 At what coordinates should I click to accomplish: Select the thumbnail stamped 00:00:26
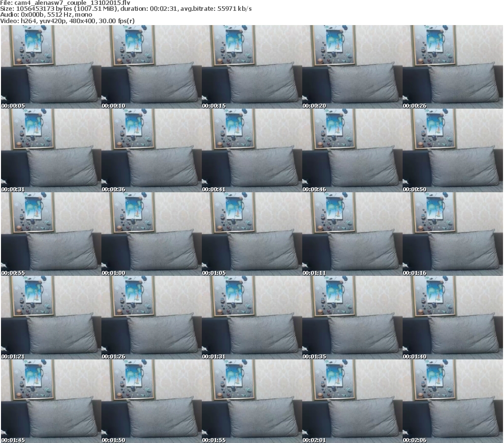[453, 67]
